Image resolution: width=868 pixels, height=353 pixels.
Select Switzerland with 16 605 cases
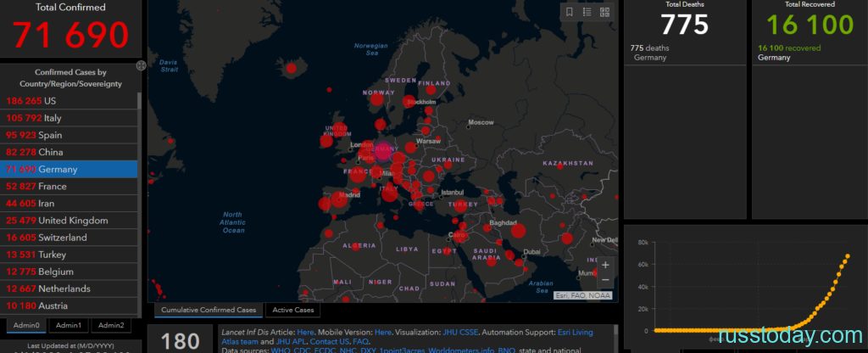pyautogui.click(x=69, y=238)
